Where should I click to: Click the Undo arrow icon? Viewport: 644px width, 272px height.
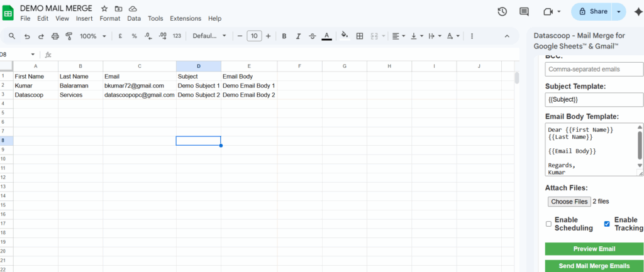coord(27,36)
